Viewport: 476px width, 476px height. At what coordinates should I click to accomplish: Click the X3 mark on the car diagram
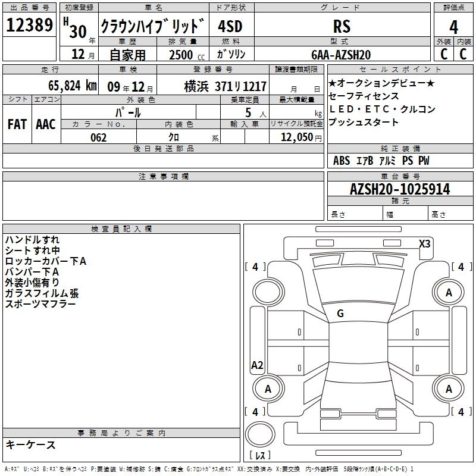(424, 244)
